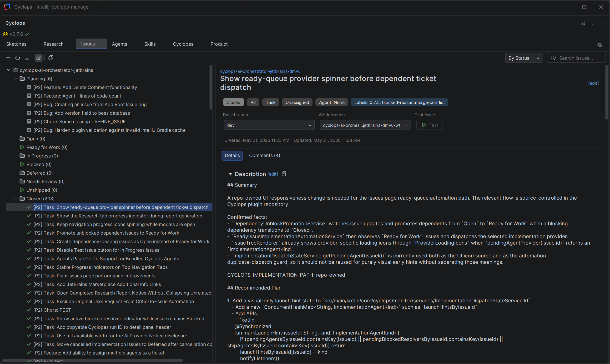This screenshot has height=364, width=610.
Task: Select Task: Disable Test Issue button issue
Action: [x=96, y=250]
